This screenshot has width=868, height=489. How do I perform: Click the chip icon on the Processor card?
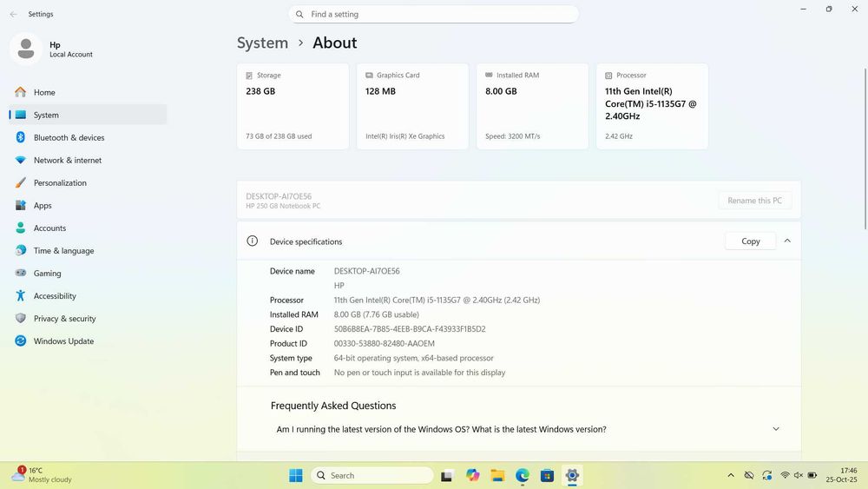tap(608, 76)
